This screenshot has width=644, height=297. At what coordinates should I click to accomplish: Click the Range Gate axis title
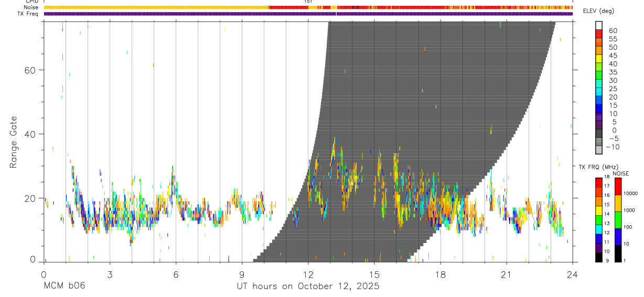(14, 142)
